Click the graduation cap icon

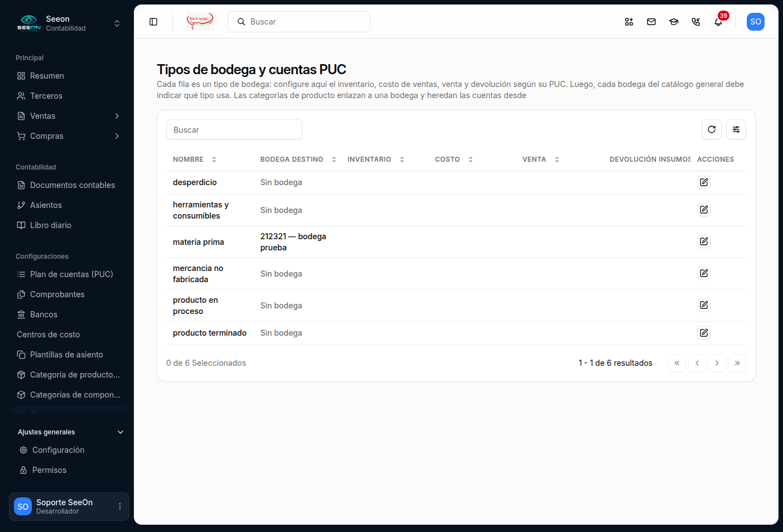point(674,22)
